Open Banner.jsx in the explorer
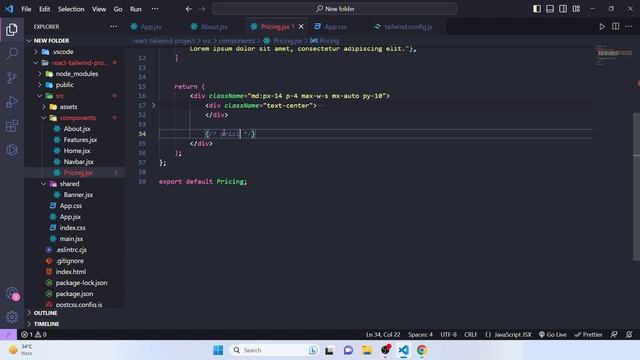 78,195
